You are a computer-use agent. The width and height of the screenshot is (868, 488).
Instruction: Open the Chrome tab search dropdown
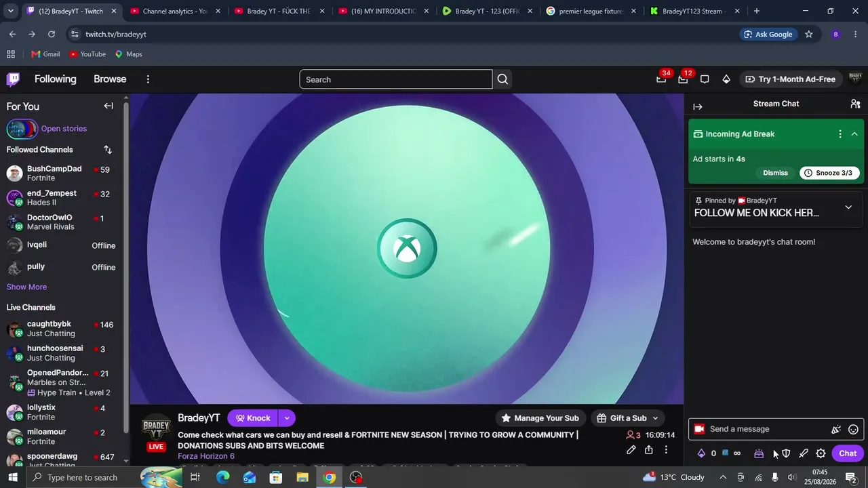[x=10, y=11]
